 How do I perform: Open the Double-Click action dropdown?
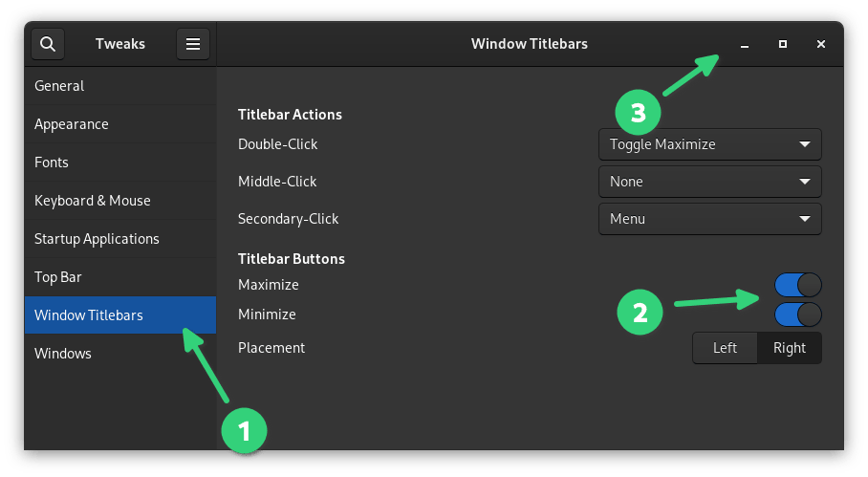point(709,144)
